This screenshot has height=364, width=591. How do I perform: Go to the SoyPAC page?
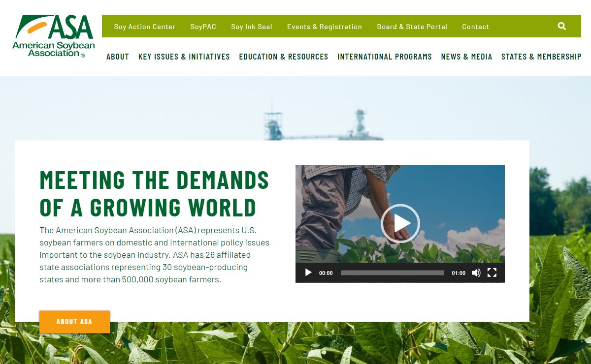point(203,27)
